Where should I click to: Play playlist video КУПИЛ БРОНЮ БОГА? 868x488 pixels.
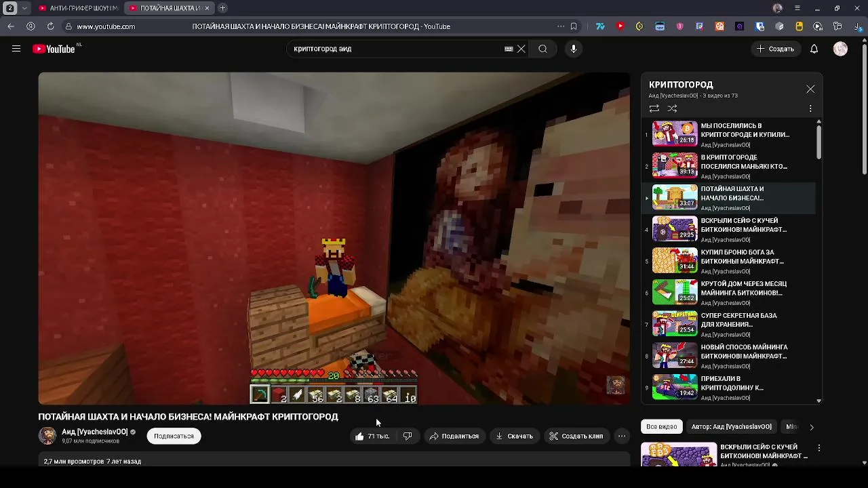point(729,261)
